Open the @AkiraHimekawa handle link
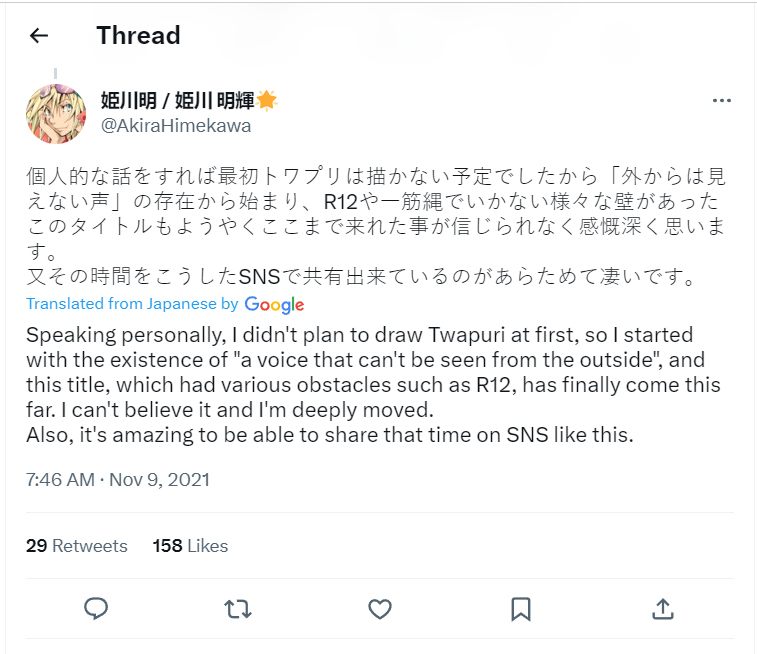Viewport: 757px width, 654px height. 175,126
